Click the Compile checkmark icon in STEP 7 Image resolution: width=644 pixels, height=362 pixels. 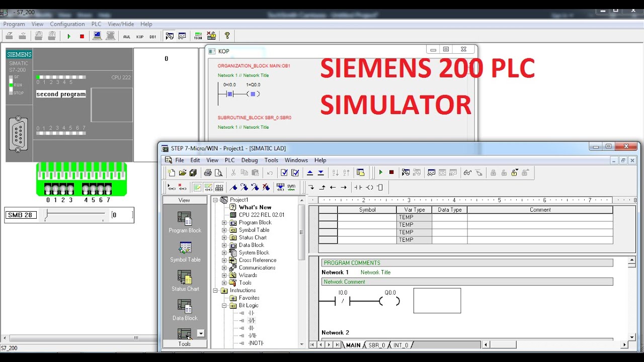[284, 173]
